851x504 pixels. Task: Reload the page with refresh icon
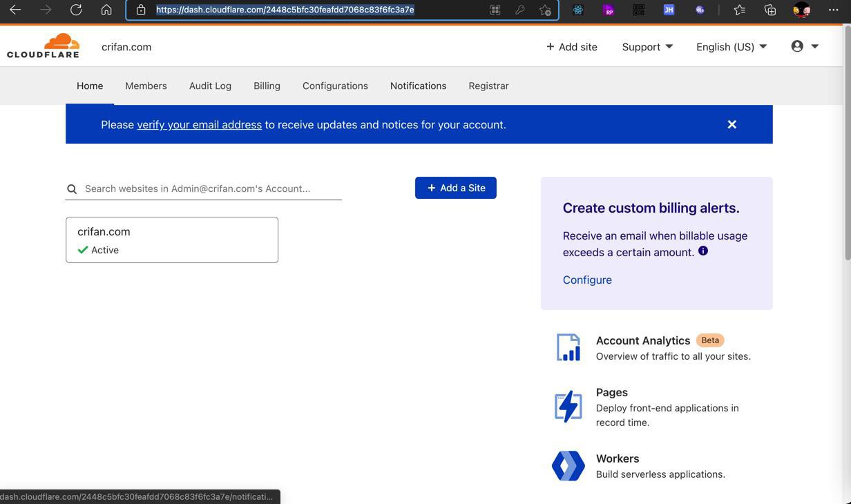[76, 10]
